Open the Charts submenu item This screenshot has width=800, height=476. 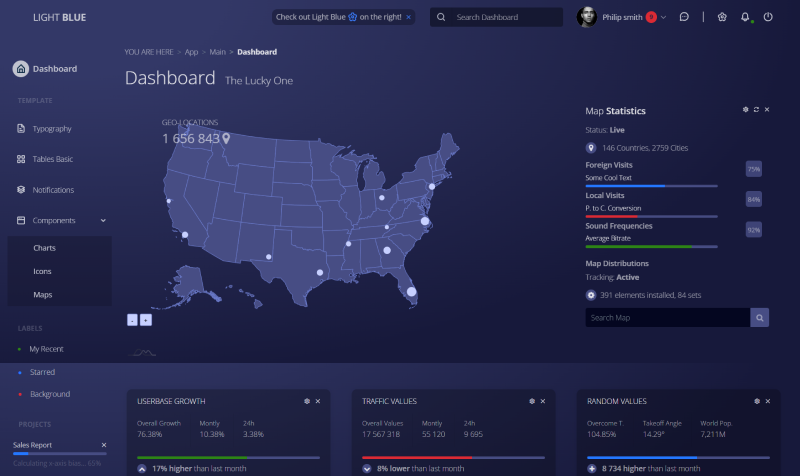(x=44, y=247)
